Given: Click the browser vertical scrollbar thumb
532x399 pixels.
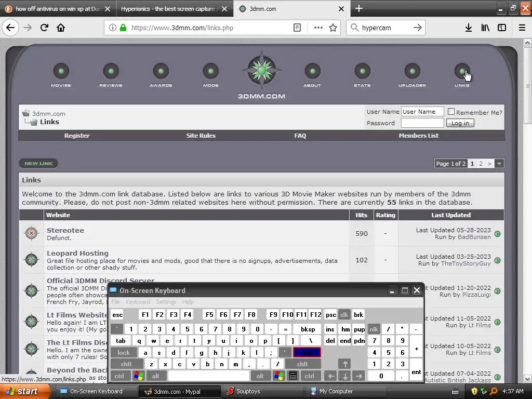Looking at the screenshot, I should [x=527, y=86].
